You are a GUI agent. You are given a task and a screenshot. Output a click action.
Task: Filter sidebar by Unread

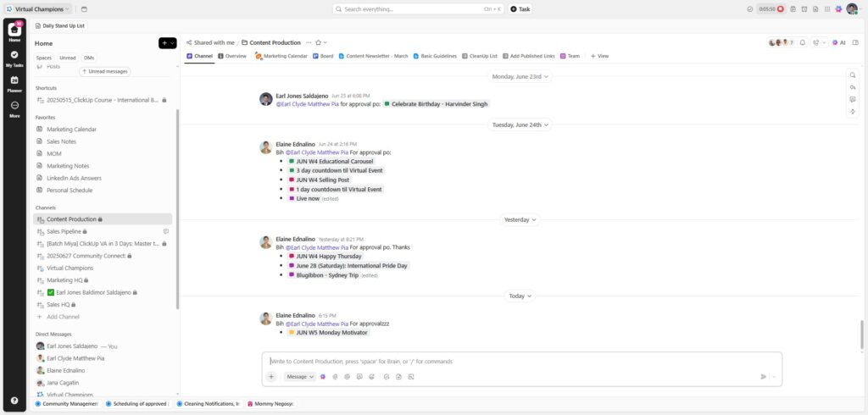click(67, 58)
